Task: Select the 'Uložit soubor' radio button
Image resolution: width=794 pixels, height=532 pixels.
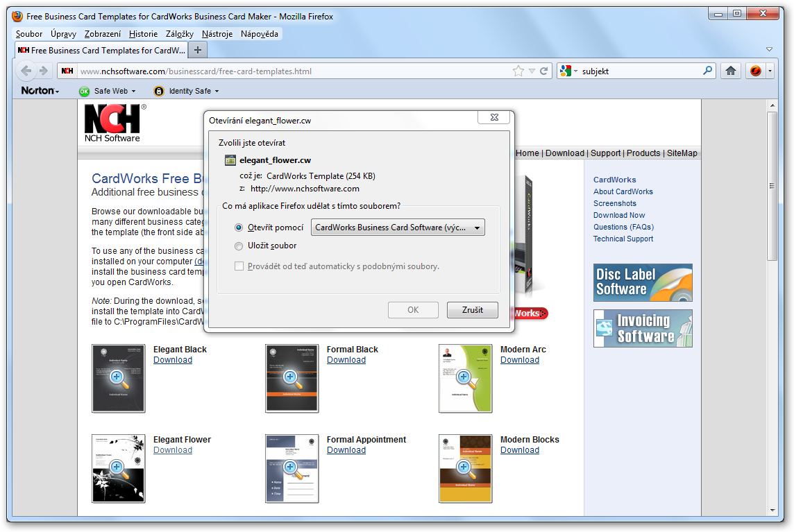Action: point(239,246)
